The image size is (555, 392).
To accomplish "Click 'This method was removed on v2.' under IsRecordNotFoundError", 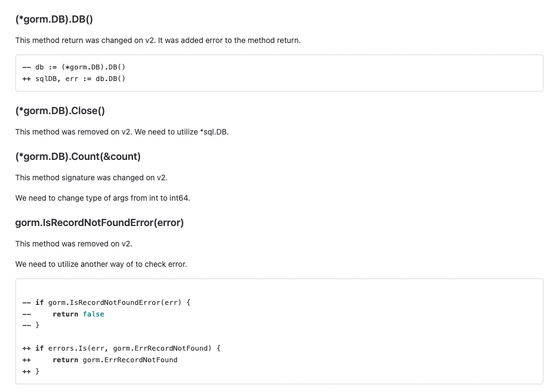I will pyautogui.click(x=74, y=244).
